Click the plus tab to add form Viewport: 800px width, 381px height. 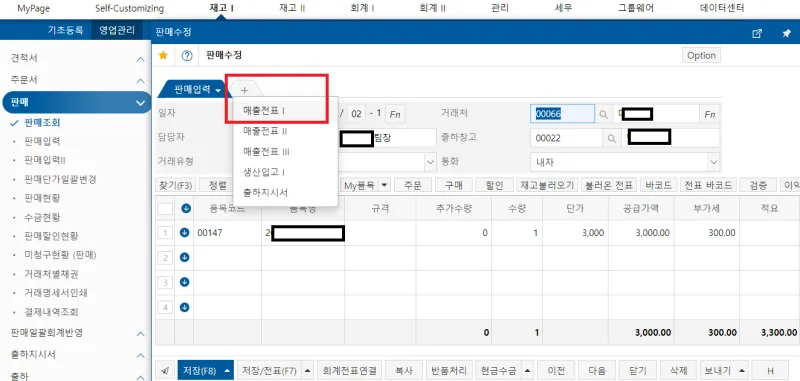click(244, 90)
